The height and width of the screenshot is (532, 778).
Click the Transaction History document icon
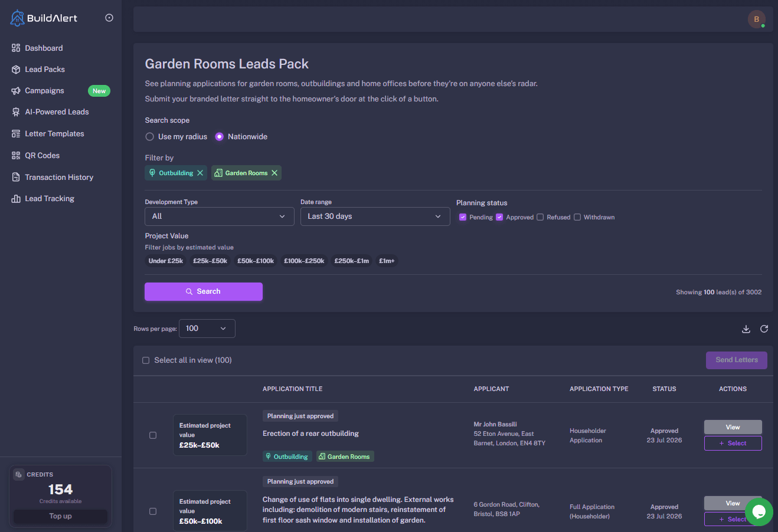[16, 177]
